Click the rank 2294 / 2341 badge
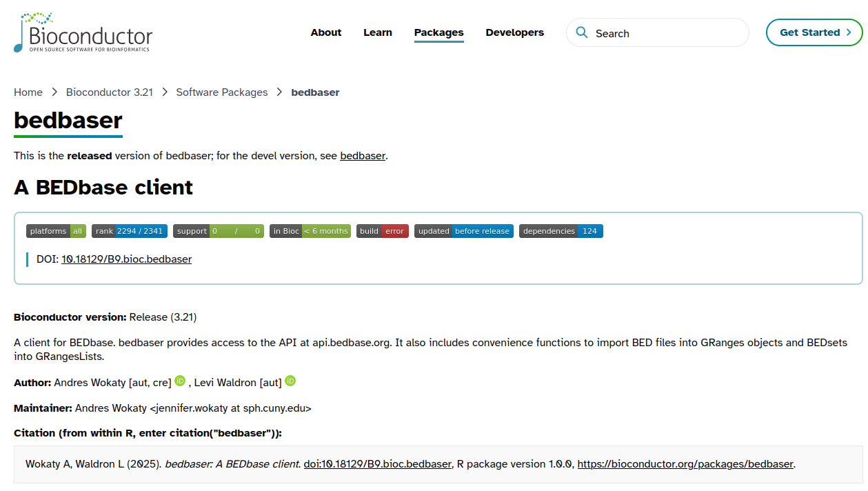 130,231
